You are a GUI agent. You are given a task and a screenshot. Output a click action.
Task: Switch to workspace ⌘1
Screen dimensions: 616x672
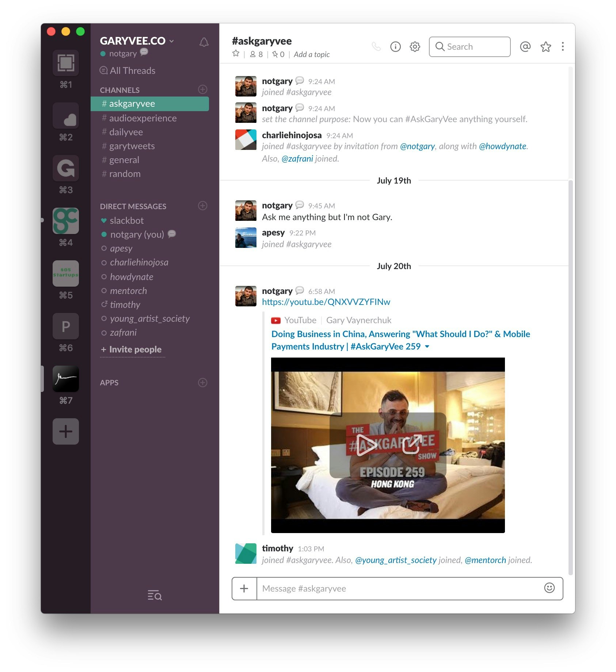66,63
